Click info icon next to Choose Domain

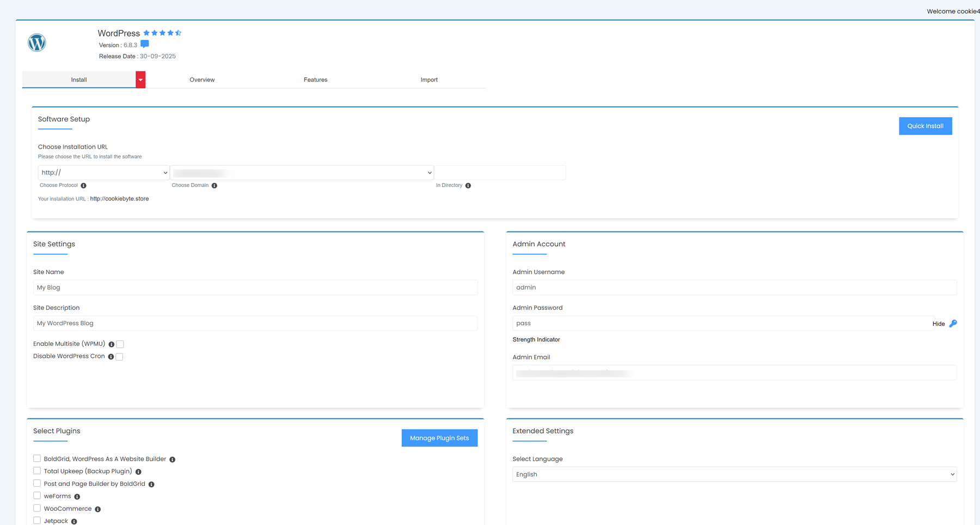(x=215, y=186)
